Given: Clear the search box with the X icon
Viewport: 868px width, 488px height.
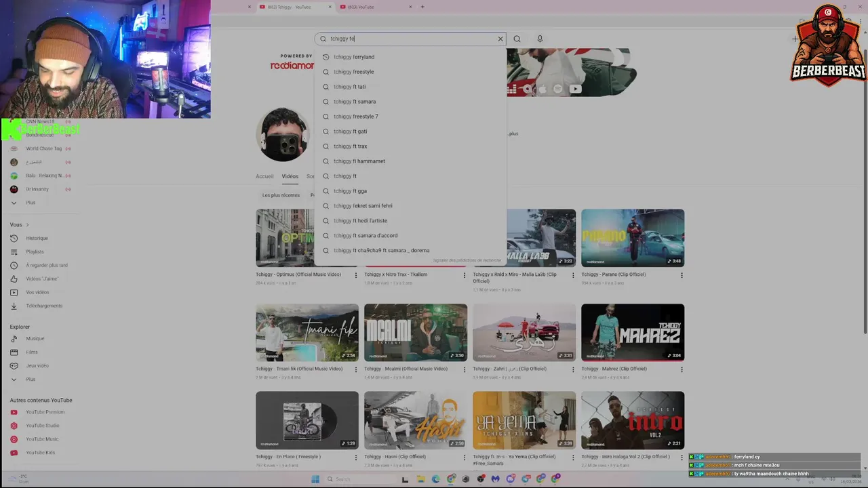Looking at the screenshot, I should (500, 39).
